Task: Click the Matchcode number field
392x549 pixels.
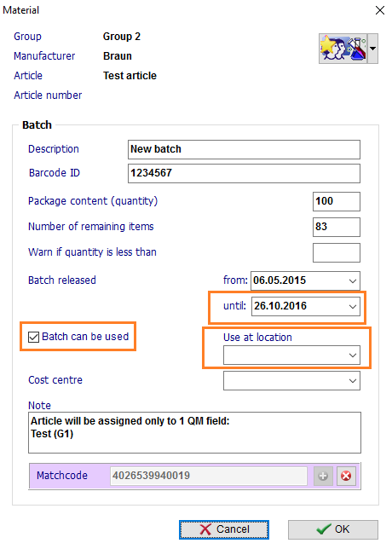Action: pos(209,476)
